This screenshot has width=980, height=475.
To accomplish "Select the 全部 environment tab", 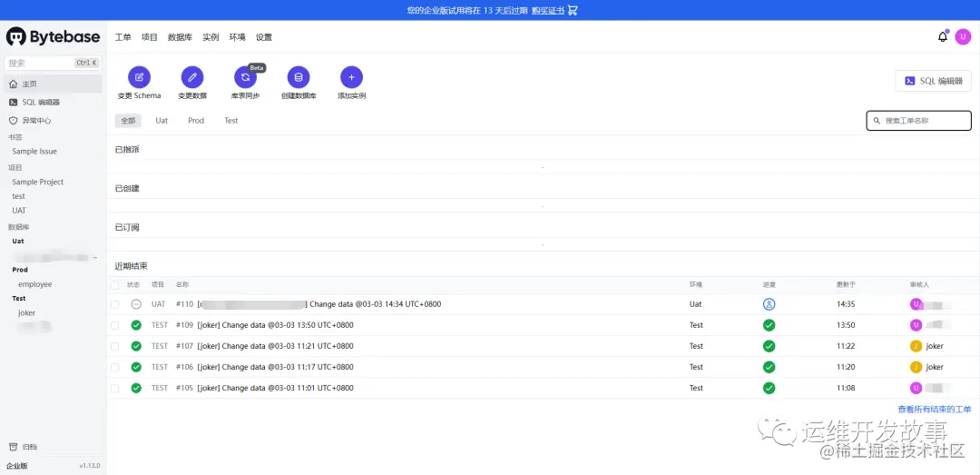I will point(128,120).
